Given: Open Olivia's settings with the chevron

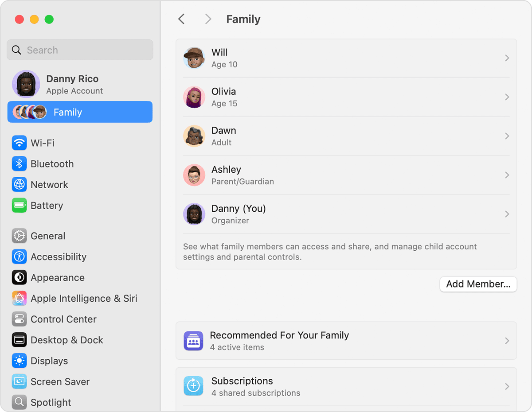Looking at the screenshot, I should pyautogui.click(x=506, y=97).
